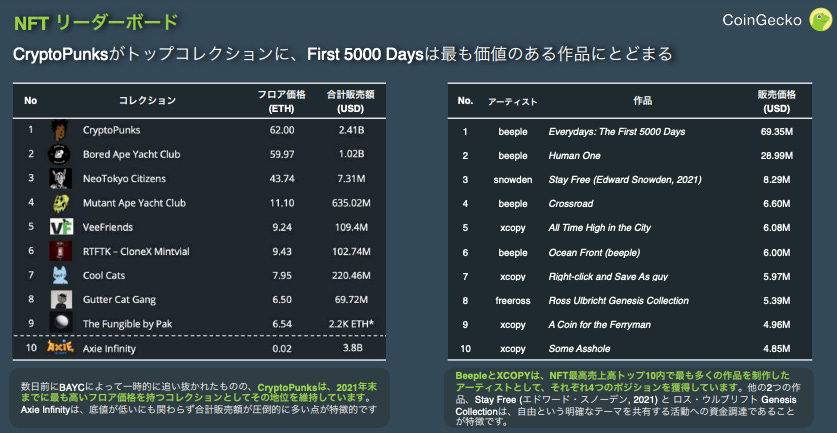The height and width of the screenshot is (433, 837).
Task: Click the Some Asshole artwork title
Action: click(x=579, y=349)
